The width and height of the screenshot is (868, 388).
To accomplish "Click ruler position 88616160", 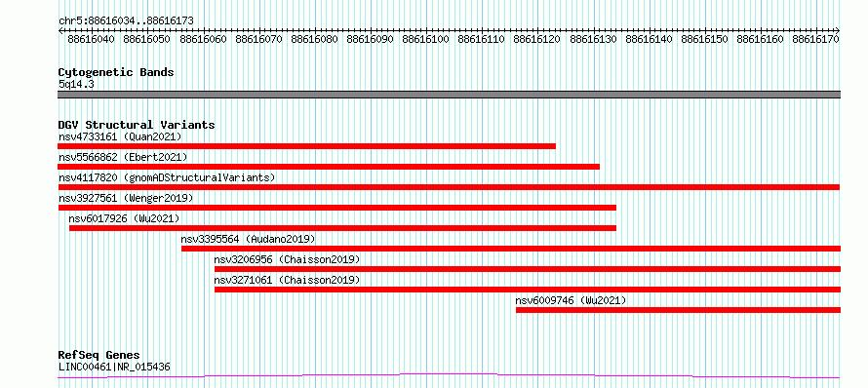I will (x=761, y=39).
